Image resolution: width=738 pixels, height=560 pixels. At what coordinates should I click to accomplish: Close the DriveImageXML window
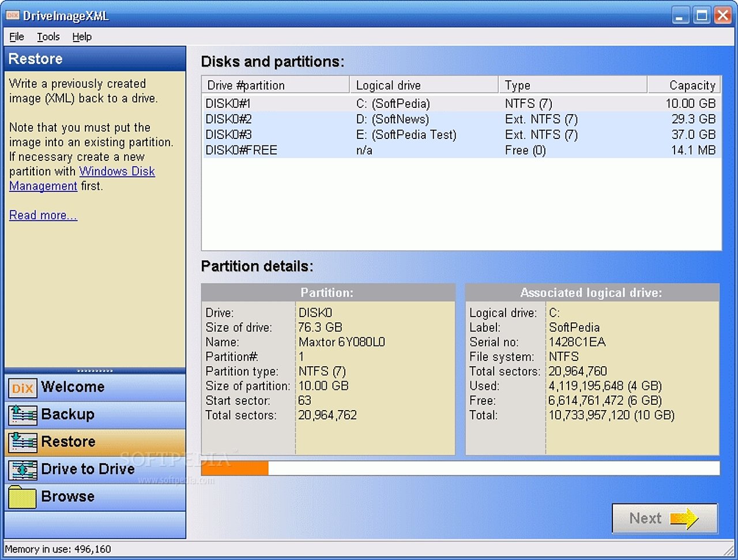722,16
